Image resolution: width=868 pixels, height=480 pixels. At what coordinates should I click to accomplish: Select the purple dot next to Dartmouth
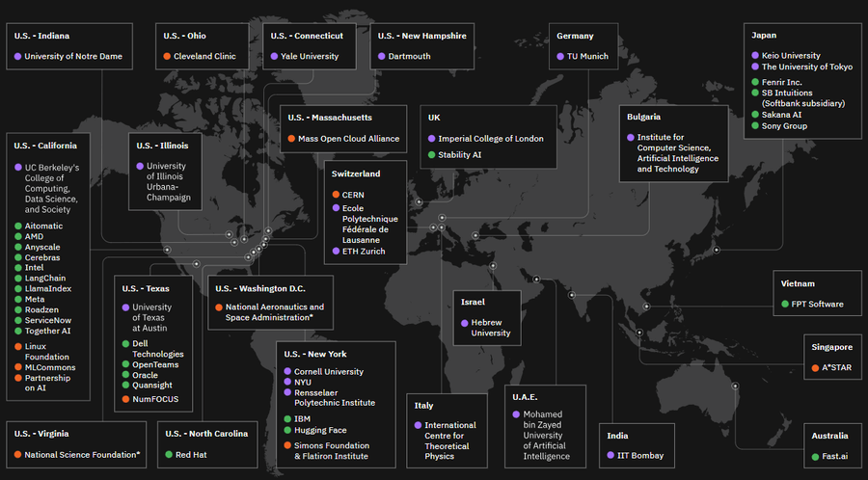click(x=381, y=57)
